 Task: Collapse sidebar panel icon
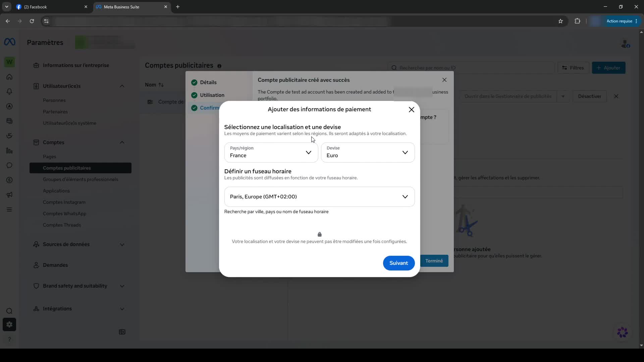pos(122,332)
